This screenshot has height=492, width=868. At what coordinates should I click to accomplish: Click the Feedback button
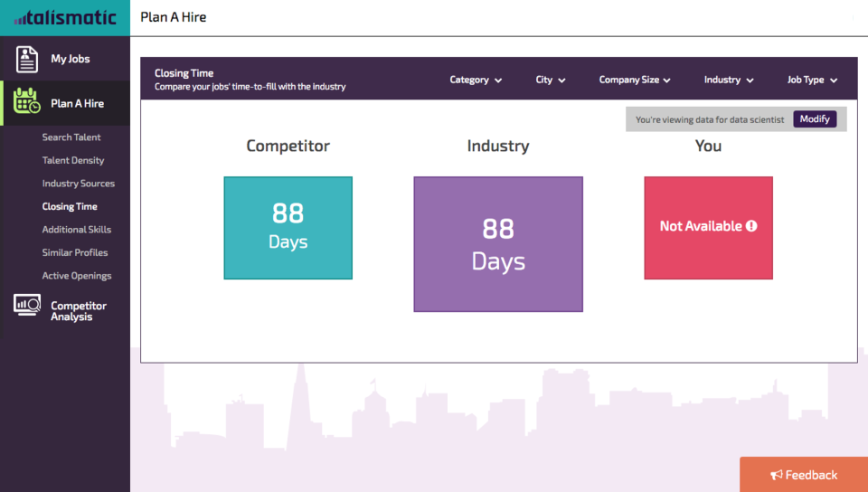(x=804, y=474)
